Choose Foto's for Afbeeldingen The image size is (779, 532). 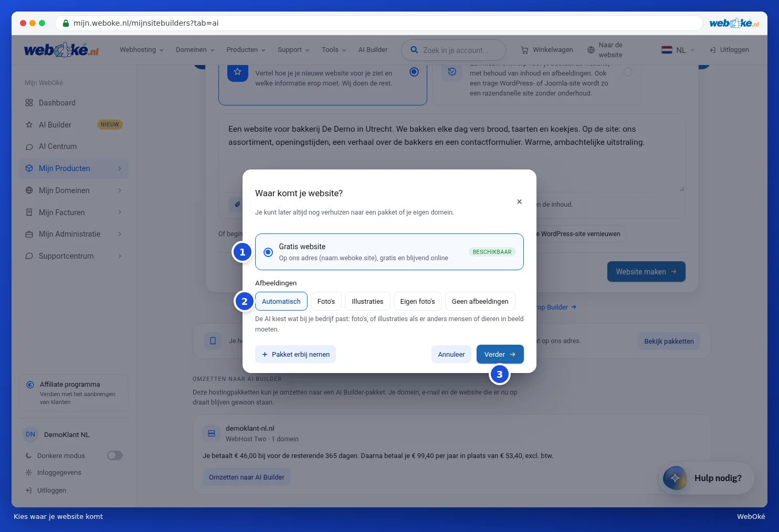[x=326, y=301]
